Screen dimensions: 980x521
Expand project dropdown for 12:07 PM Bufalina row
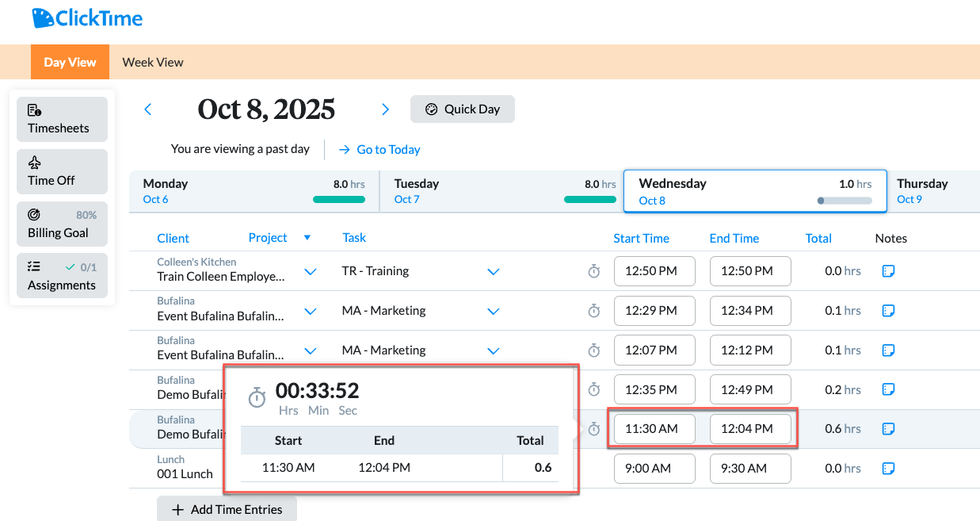click(x=311, y=351)
